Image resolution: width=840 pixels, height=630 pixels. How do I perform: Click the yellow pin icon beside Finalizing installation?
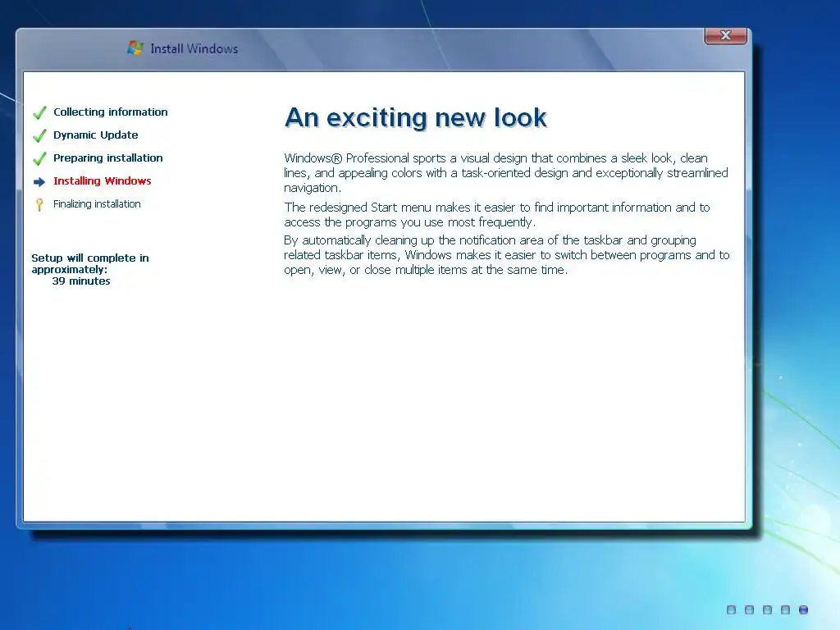tap(39, 204)
